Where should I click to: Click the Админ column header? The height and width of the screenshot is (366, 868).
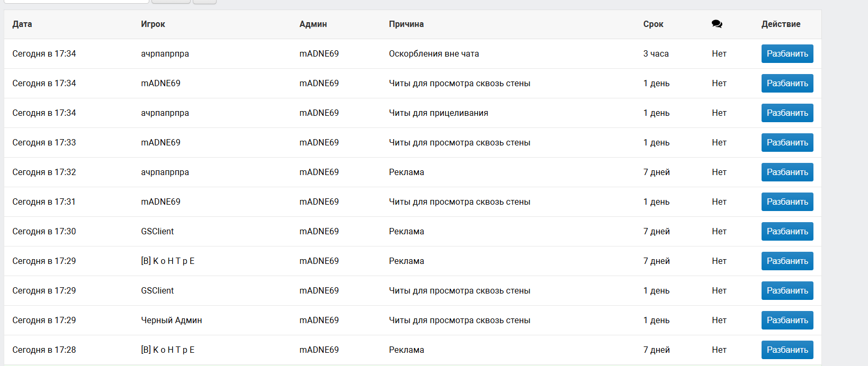(x=313, y=24)
